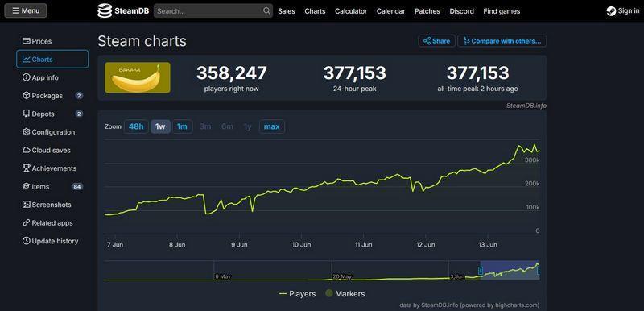Screen dimensions: 644x311
Task: Set chart zoom to 1w
Action: pos(160,126)
